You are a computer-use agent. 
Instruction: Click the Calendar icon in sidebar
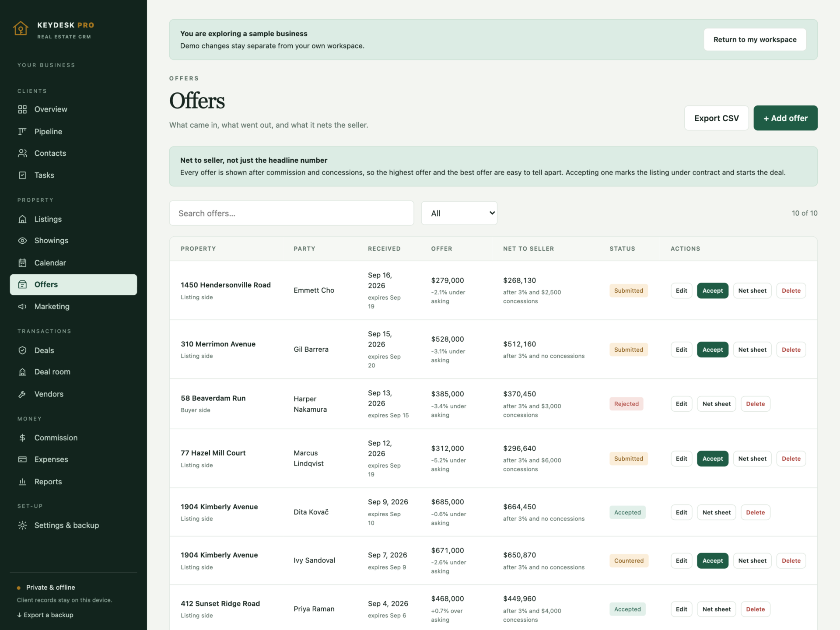22,262
